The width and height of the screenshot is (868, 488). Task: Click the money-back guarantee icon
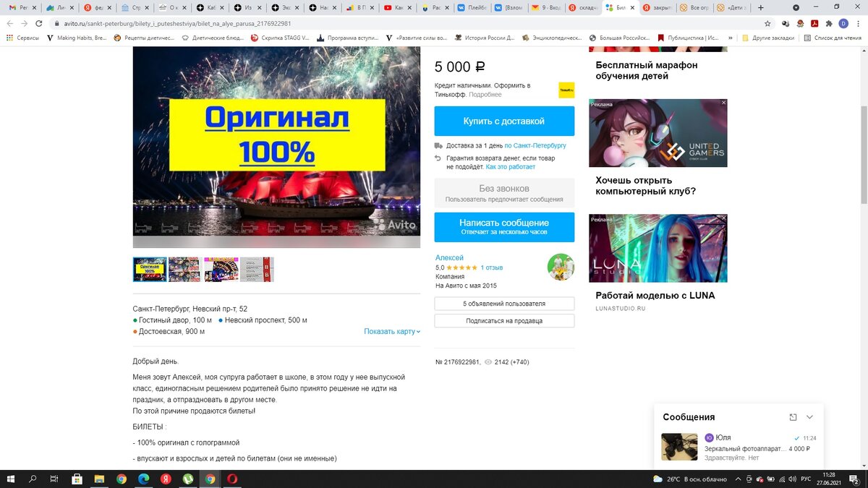click(437, 158)
